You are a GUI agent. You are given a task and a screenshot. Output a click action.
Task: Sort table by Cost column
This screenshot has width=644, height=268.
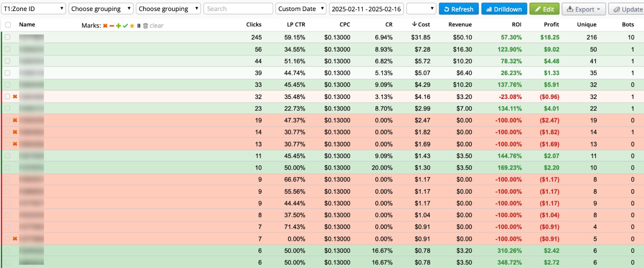coord(421,25)
